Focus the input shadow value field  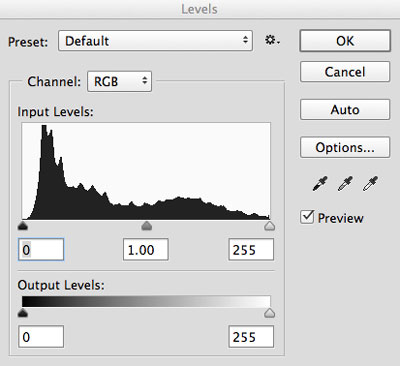click(41, 249)
